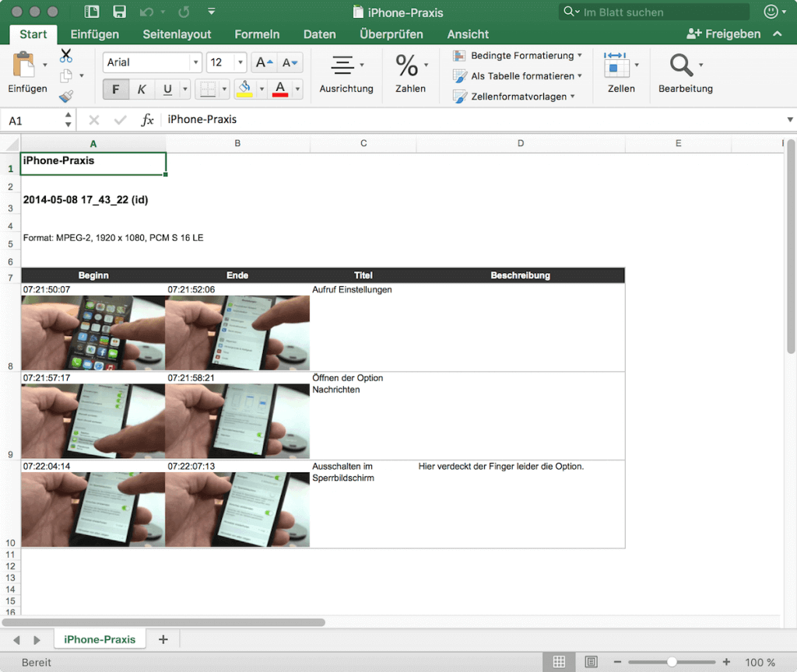Zoom out with the minus button

tap(617, 662)
